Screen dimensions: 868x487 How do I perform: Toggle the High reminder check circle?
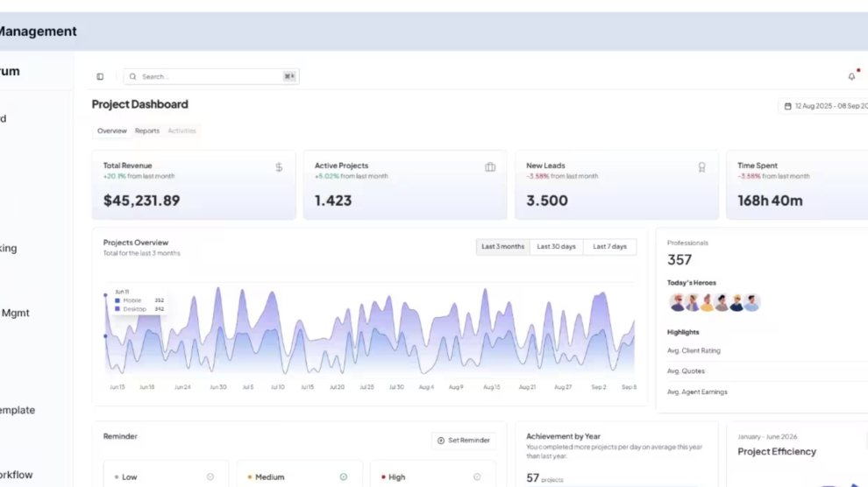477,476
